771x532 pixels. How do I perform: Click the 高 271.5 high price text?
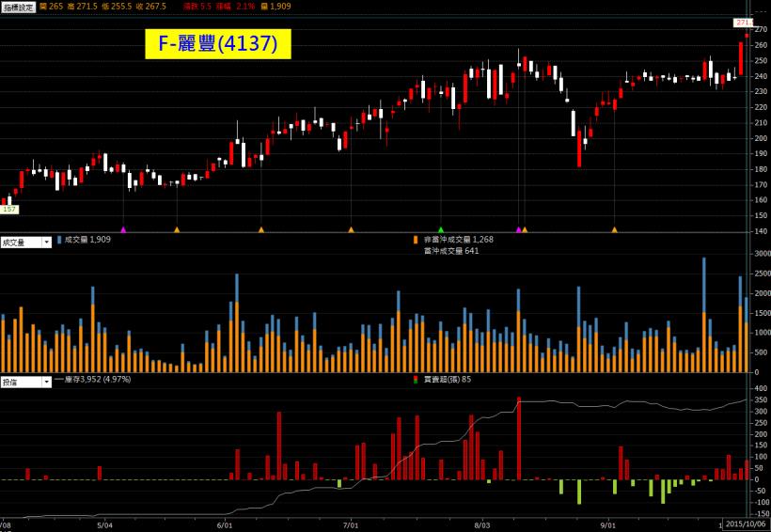coord(83,7)
